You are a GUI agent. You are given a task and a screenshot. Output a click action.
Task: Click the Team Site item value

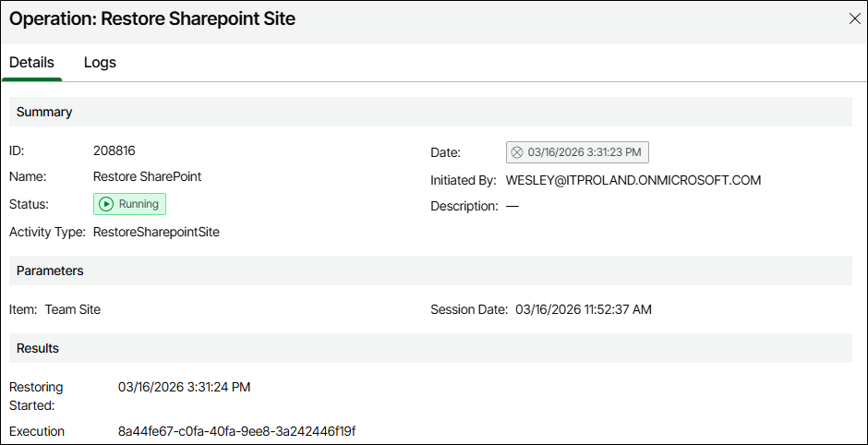[73, 309]
